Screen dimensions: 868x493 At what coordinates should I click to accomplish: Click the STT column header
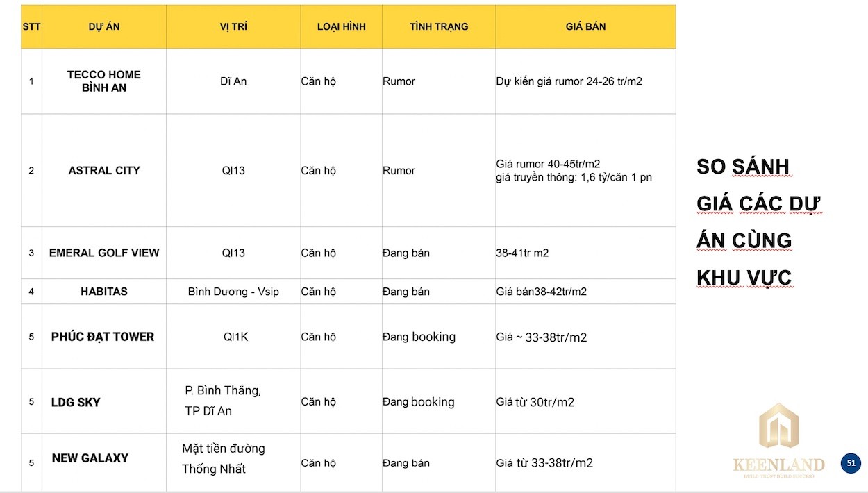(x=31, y=26)
